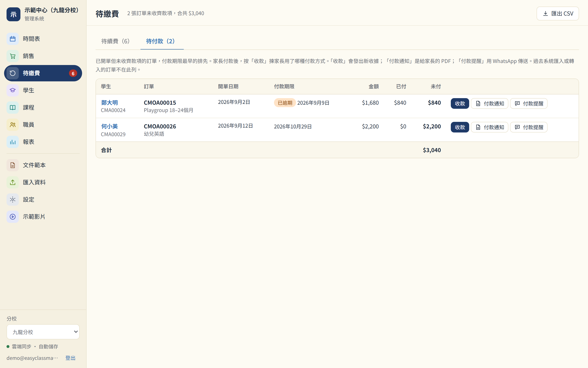Click the 已逾期 overdue badge
The height and width of the screenshot is (368, 588).
click(x=285, y=103)
